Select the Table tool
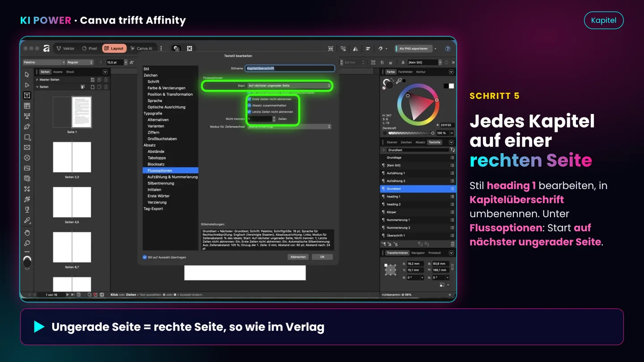The height and width of the screenshot is (362, 644). click(x=27, y=106)
